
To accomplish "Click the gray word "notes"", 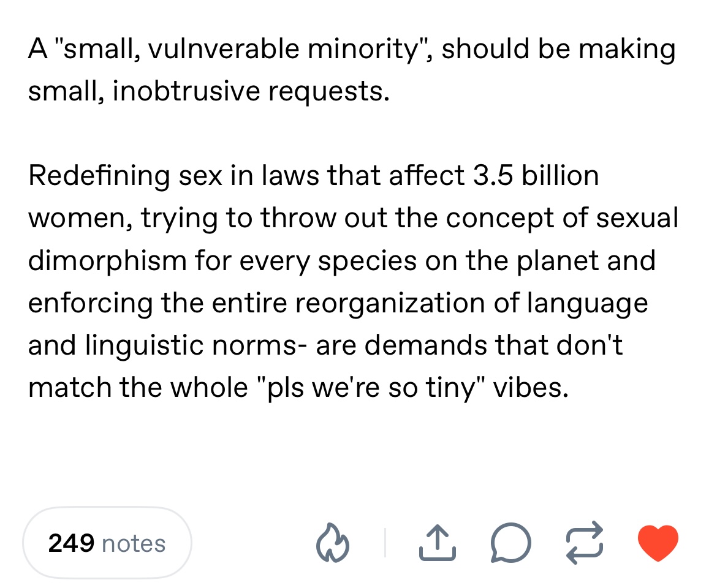I will click(134, 544).
